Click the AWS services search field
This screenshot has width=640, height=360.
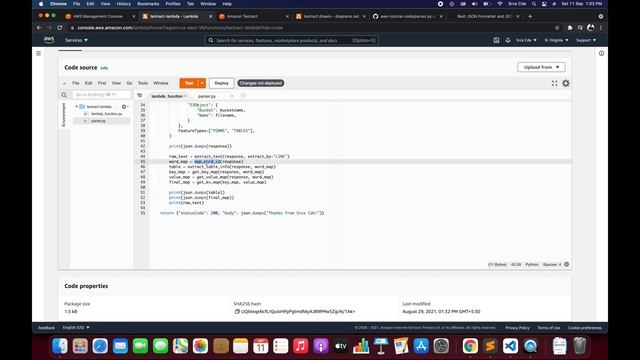pyautogui.click(x=291, y=40)
